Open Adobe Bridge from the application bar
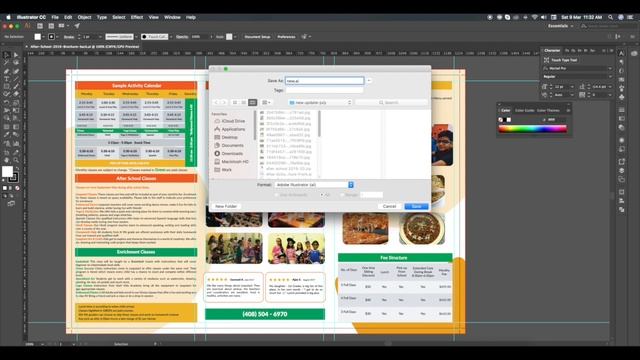The height and width of the screenshot is (360, 640). (x=40, y=26)
